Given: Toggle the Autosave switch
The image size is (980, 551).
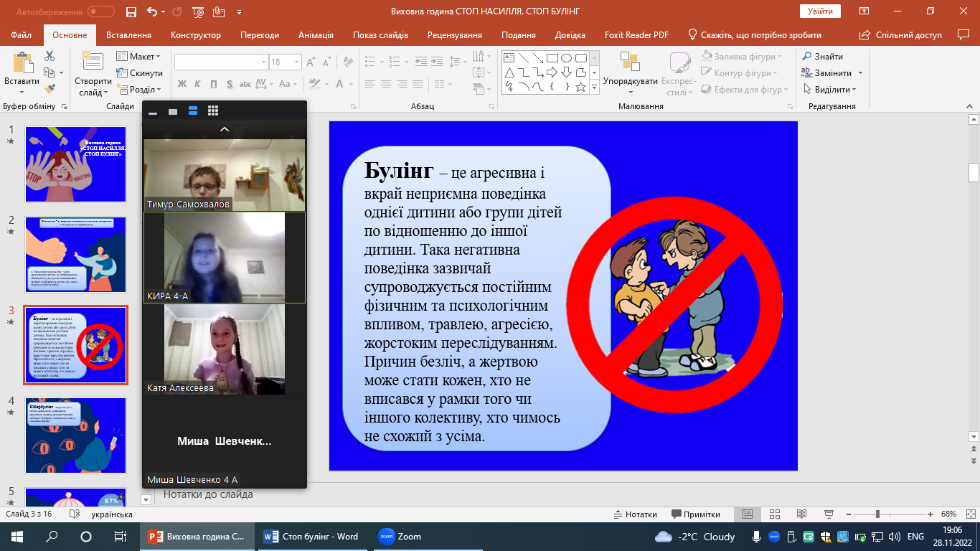Looking at the screenshot, I should tap(101, 11).
